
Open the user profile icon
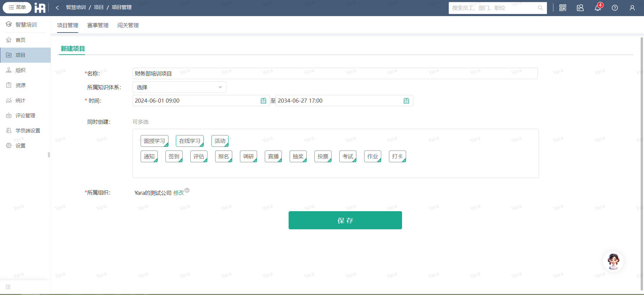pos(632,8)
